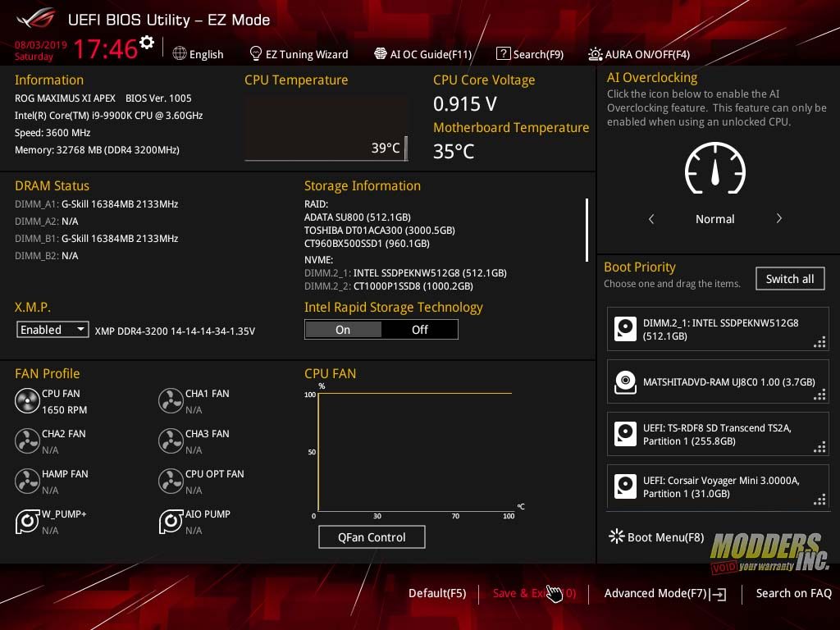The height and width of the screenshot is (630, 840).
Task: Click the AI OC Guide brain icon
Action: (381, 53)
